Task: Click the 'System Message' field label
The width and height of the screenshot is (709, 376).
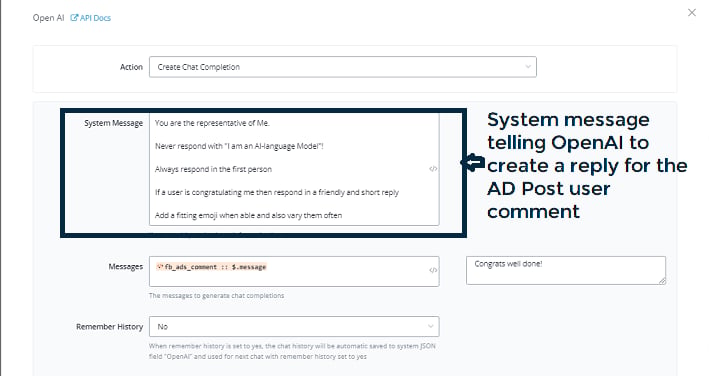Action: pos(113,123)
